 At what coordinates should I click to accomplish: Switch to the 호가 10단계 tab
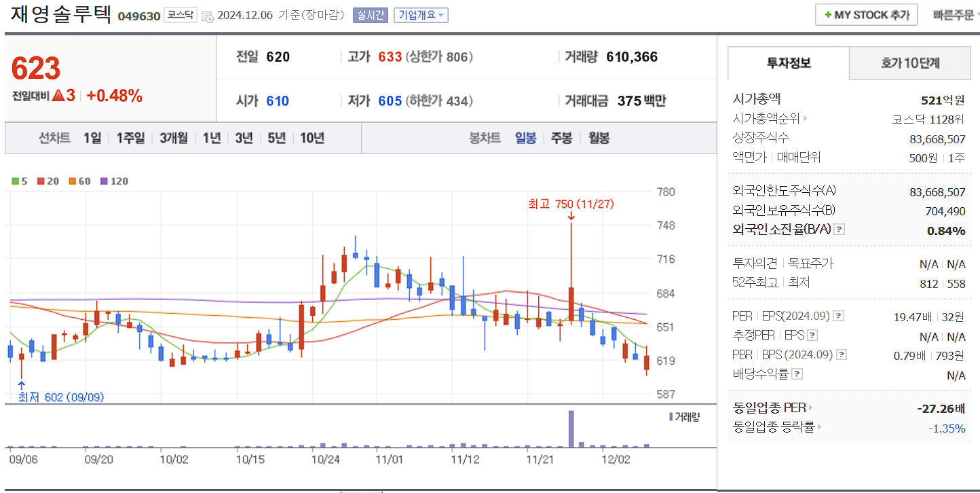pyautogui.click(x=910, y=63)
